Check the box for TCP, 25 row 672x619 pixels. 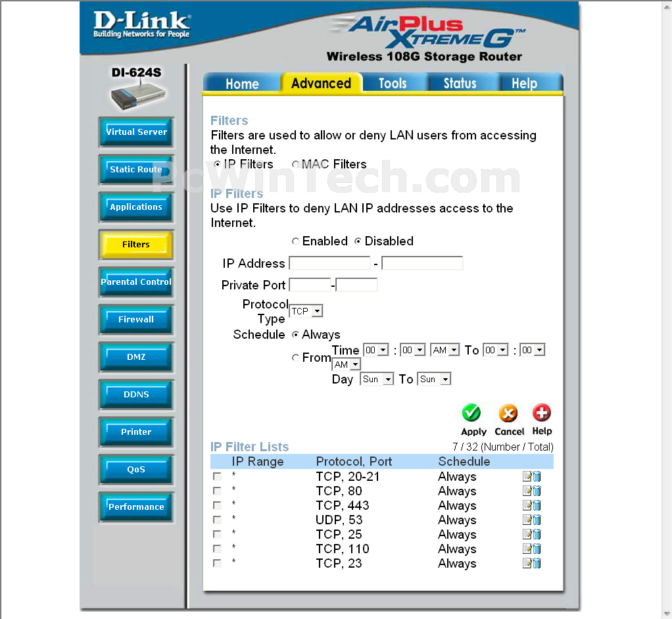pyautogui.click(x=217, y=535)
